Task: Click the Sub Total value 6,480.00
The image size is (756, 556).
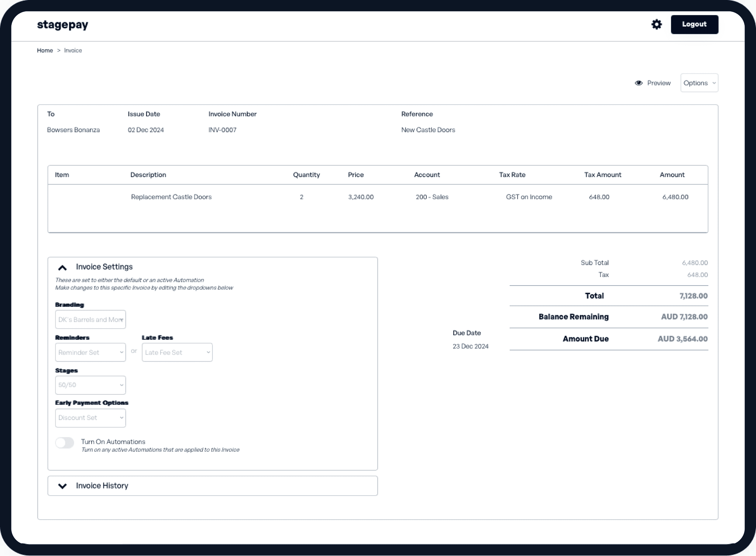Action: click(x=695, y=263)
